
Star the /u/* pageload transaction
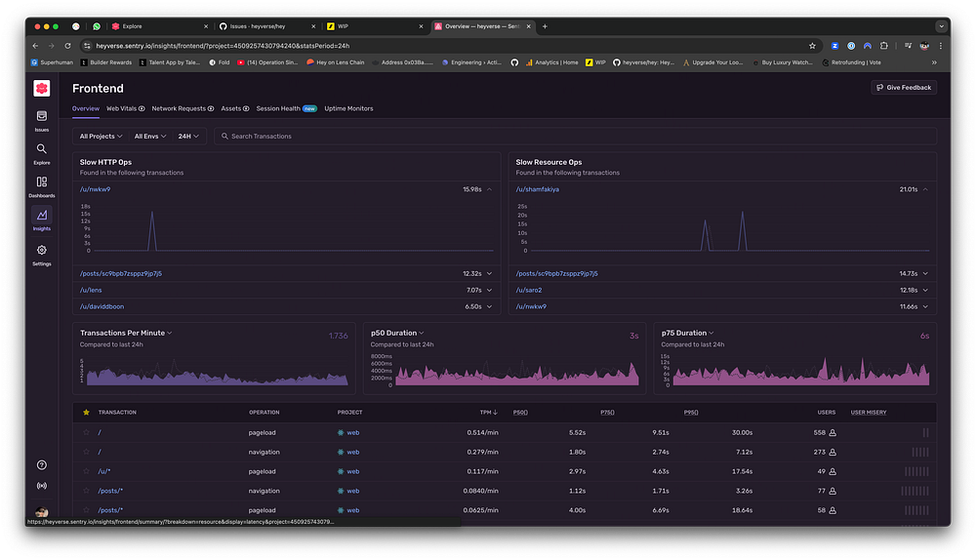coord(86,471)
